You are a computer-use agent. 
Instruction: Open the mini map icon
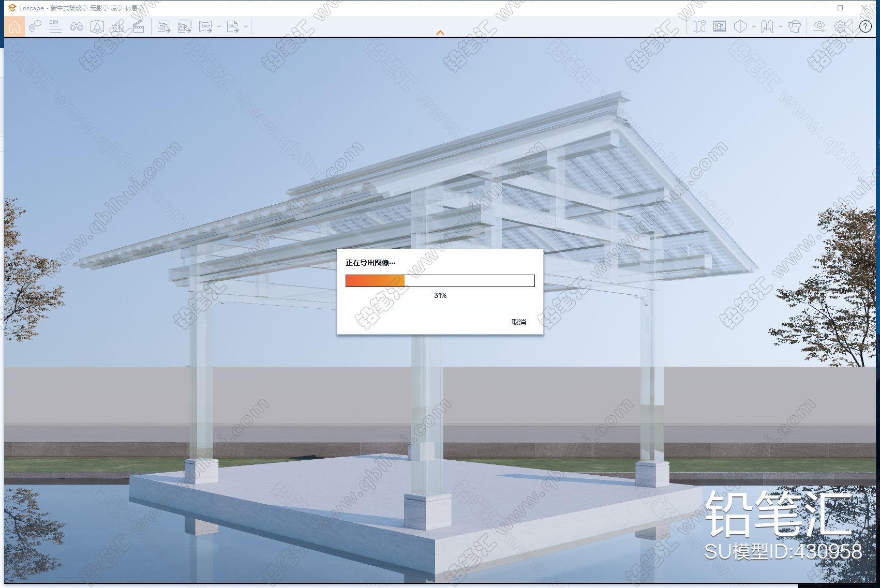(699, 26)
